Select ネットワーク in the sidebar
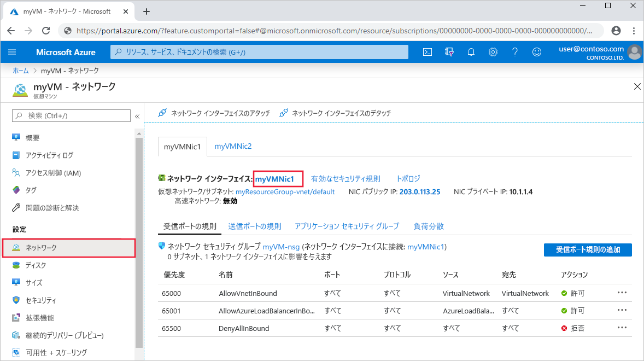 tap(68, 248)
